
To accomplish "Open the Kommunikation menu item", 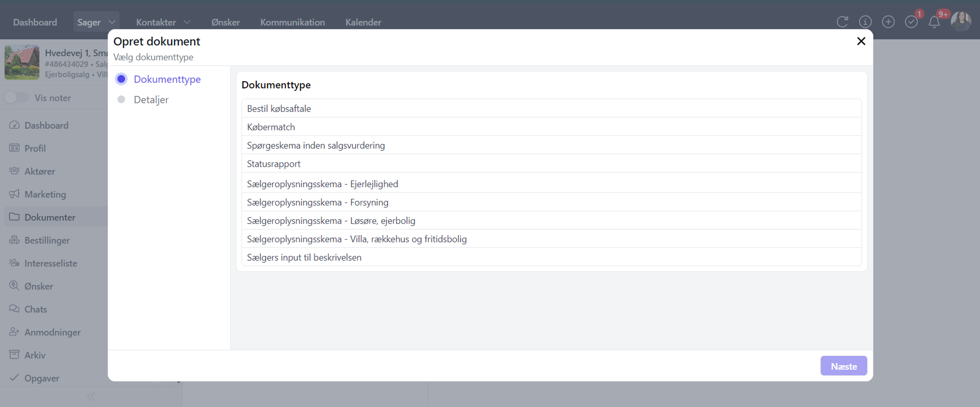I will tap(292, 22).
